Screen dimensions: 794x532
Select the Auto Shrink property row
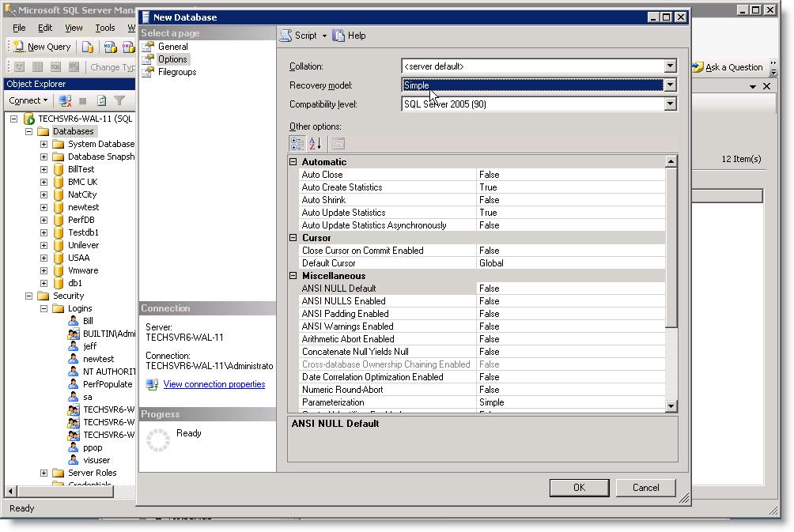482,200
